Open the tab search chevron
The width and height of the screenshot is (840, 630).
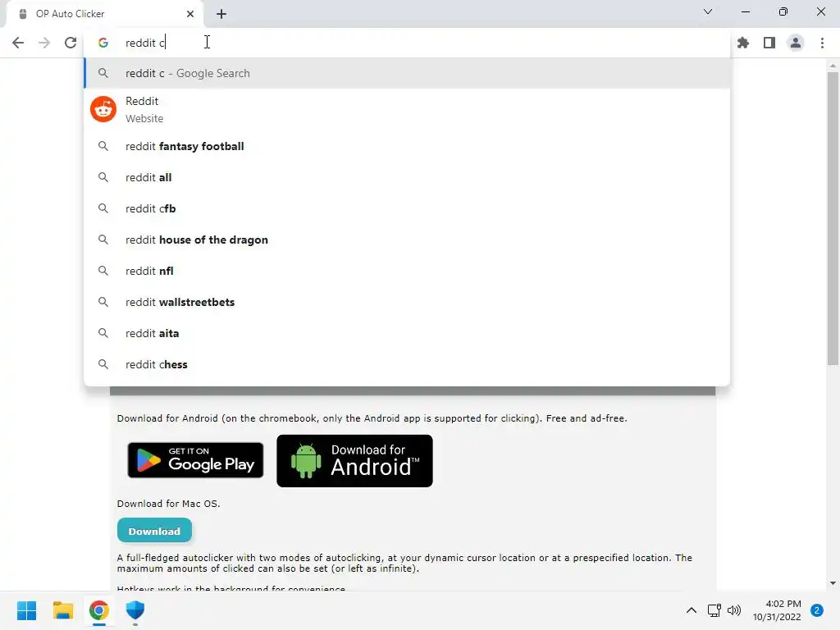pos(708,11)
